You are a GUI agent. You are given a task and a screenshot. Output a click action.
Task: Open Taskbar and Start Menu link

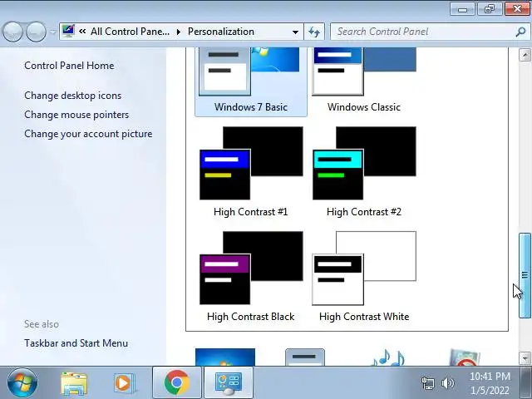pos(76,343)
